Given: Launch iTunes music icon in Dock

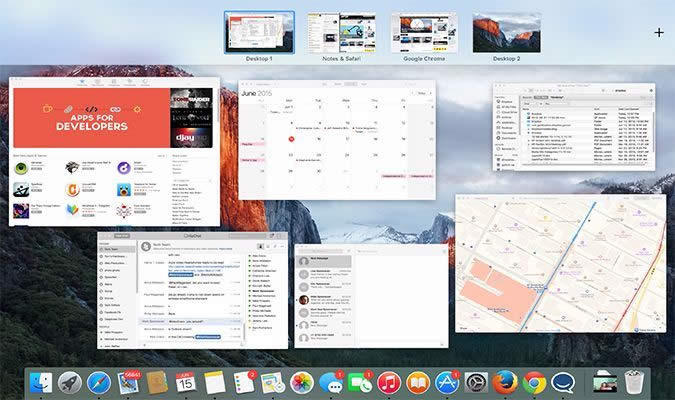Looking at the screenshot, I should point(390,382).
